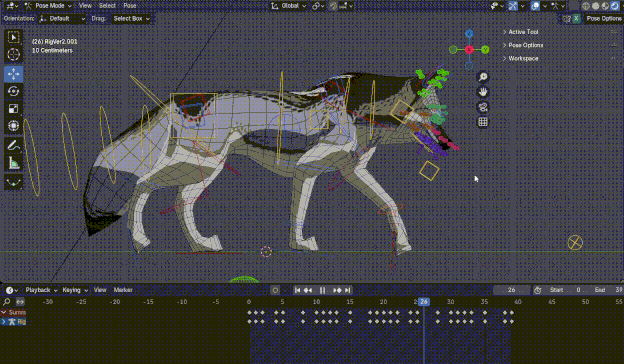The image size is (624, 364).
Task: Jump to previous keyframe
Action: tap(308, 290)
